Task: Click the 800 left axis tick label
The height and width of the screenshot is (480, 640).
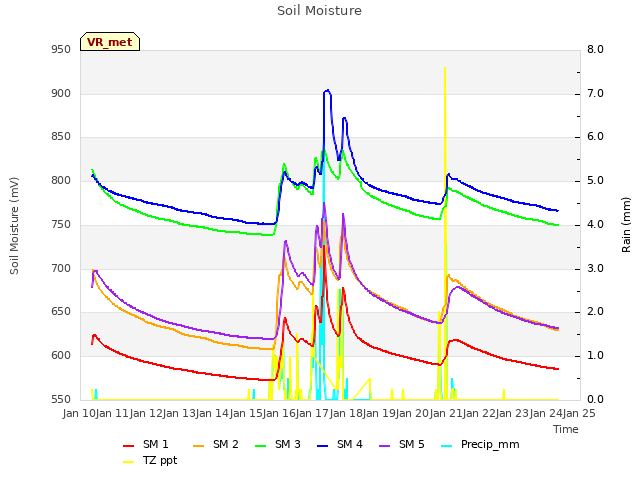Action: pyautogui.click(x=61, y=180)
